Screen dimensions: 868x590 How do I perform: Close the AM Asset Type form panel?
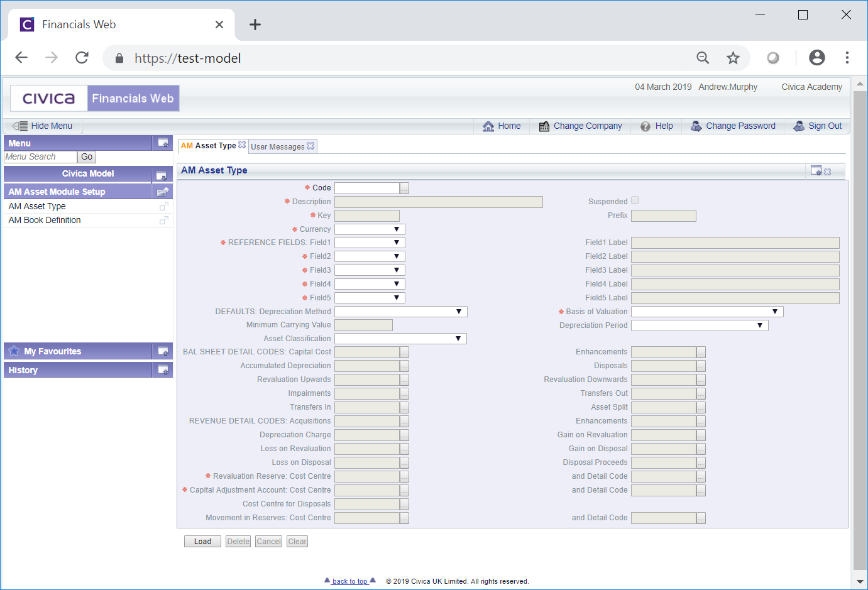click(828, 172)
